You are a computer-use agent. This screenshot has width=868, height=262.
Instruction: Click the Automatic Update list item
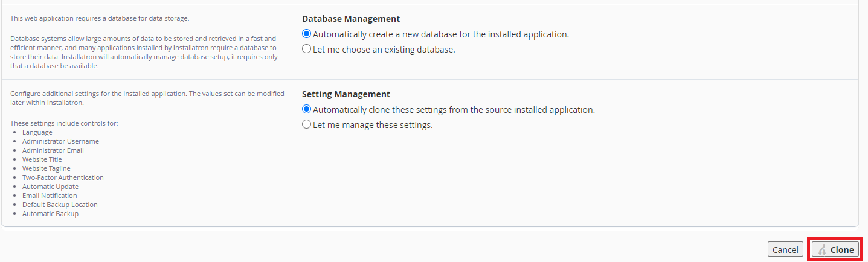pos(50,187)
